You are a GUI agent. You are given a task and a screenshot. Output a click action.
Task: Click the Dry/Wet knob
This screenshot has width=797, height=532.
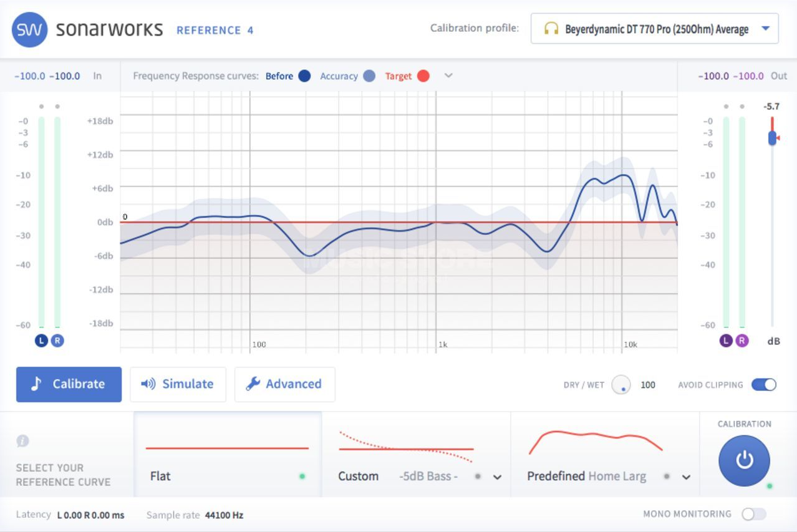point(622,385)
